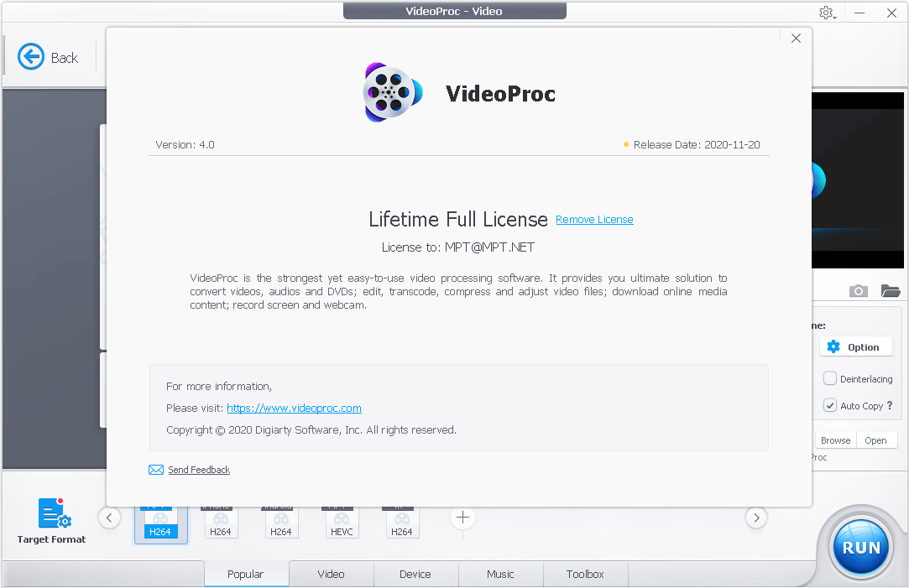Click the VideoProc - Video title
The image size is (909, 588).
[x=454, y=11]
